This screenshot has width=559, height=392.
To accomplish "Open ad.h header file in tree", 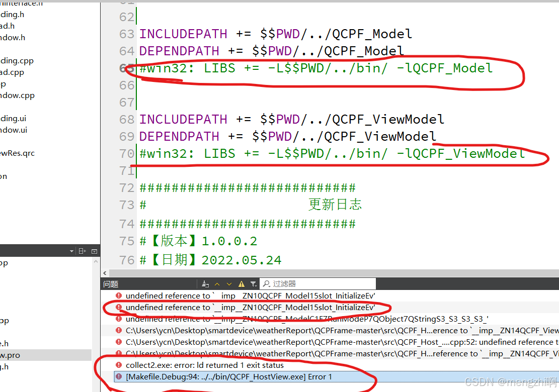I will click(8, 26).
